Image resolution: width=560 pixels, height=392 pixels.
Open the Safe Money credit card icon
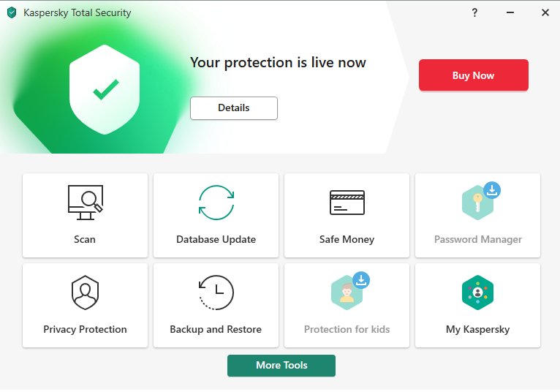[347, 203]
